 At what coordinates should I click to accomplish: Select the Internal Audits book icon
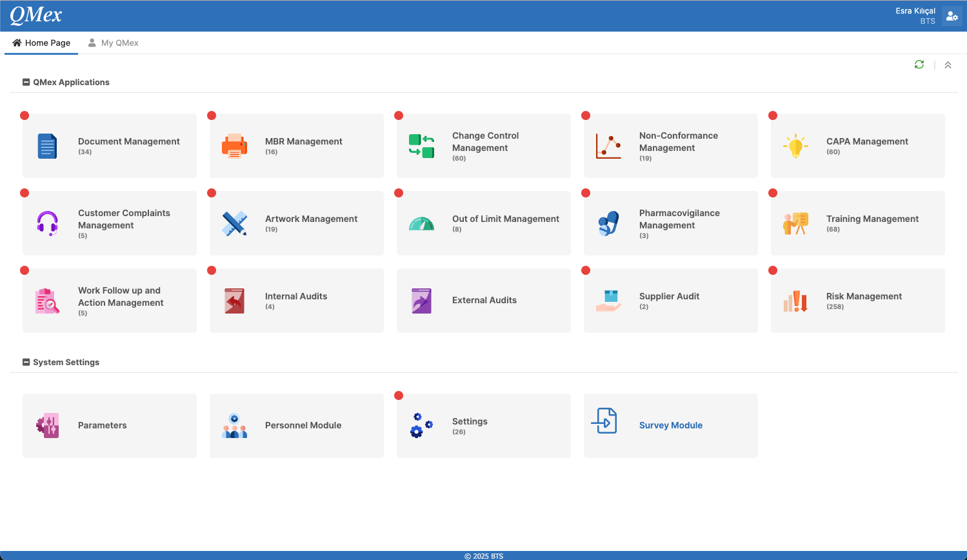234,300
